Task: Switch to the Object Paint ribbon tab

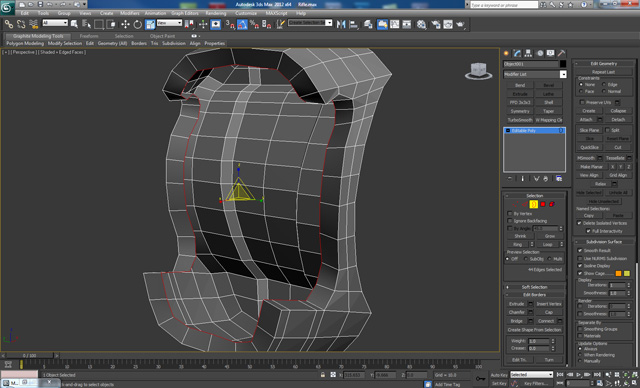Action: [162, 36]
